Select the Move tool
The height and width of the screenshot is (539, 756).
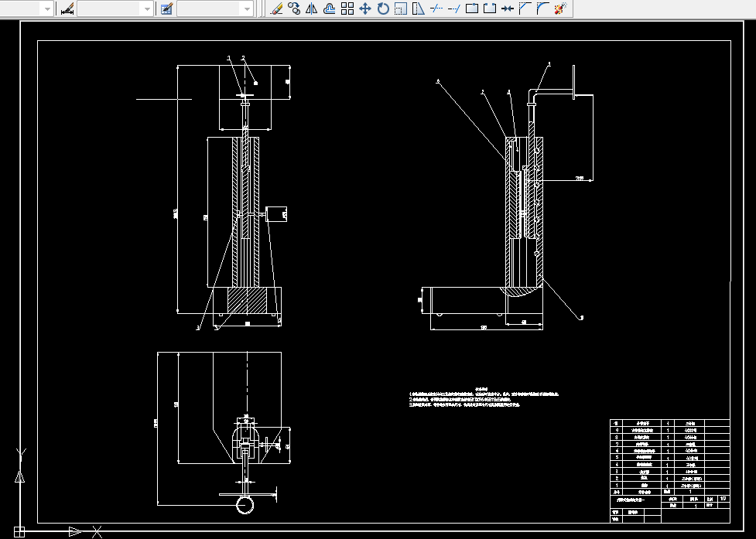365,9
